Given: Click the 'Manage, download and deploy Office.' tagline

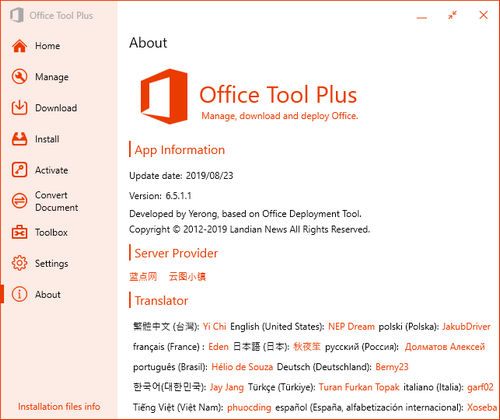Looking at the screenshot, I should click(x=280, y=116).
